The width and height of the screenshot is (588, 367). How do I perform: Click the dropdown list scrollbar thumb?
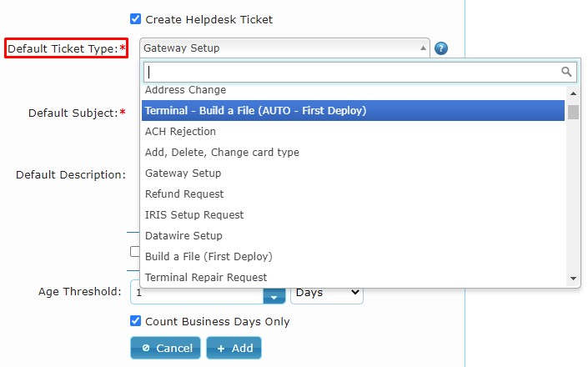(x=573, y=112)
